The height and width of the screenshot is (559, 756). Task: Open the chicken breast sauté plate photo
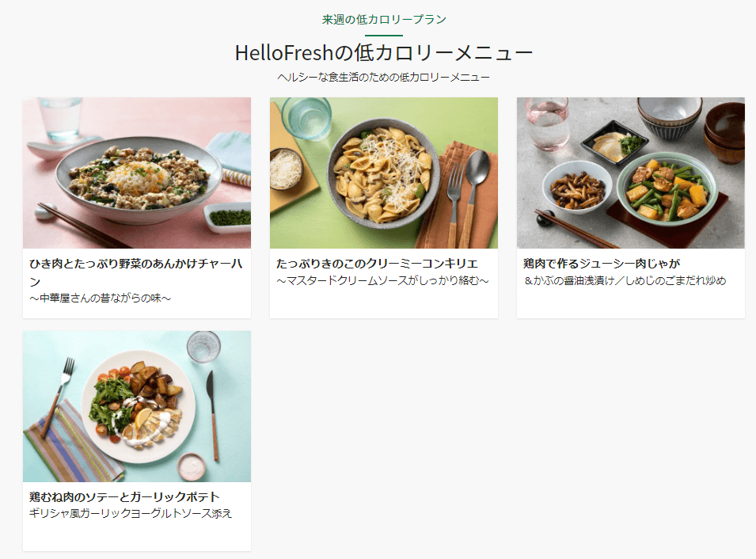[137, 406]
